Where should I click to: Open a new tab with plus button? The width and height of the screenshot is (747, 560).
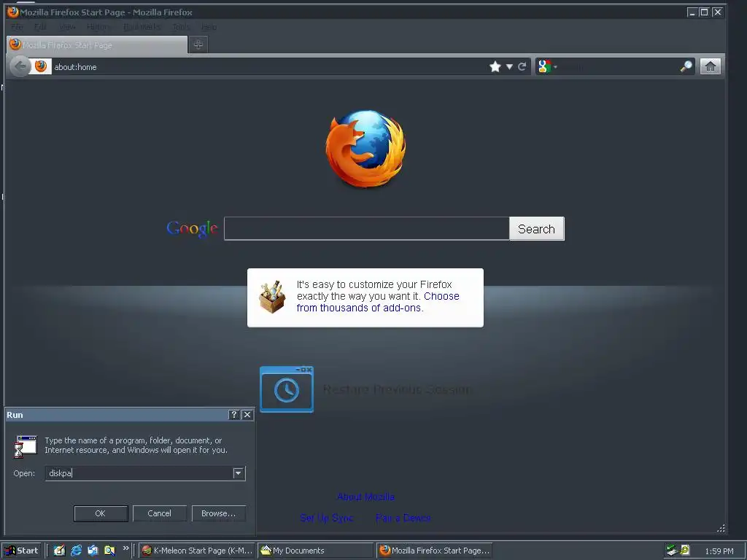(x=198, y=44)
